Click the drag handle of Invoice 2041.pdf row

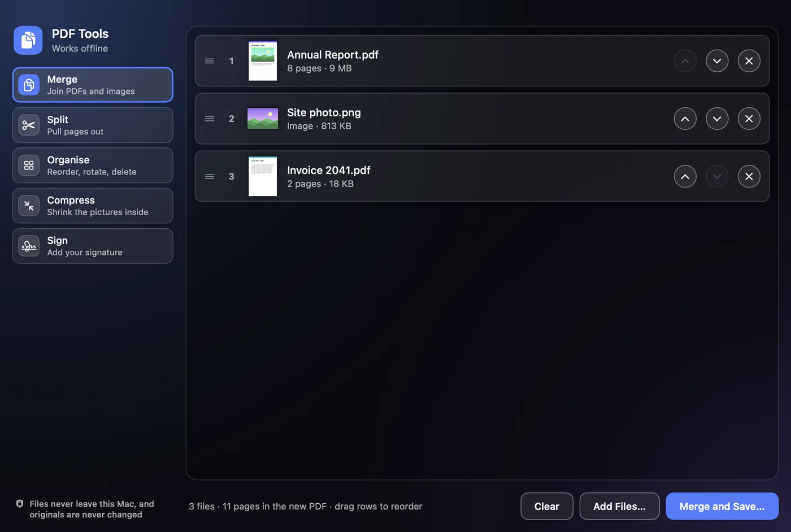pos(210,176)
